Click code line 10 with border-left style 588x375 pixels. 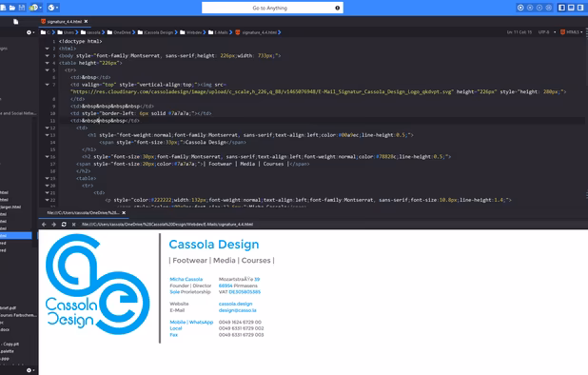141,113
